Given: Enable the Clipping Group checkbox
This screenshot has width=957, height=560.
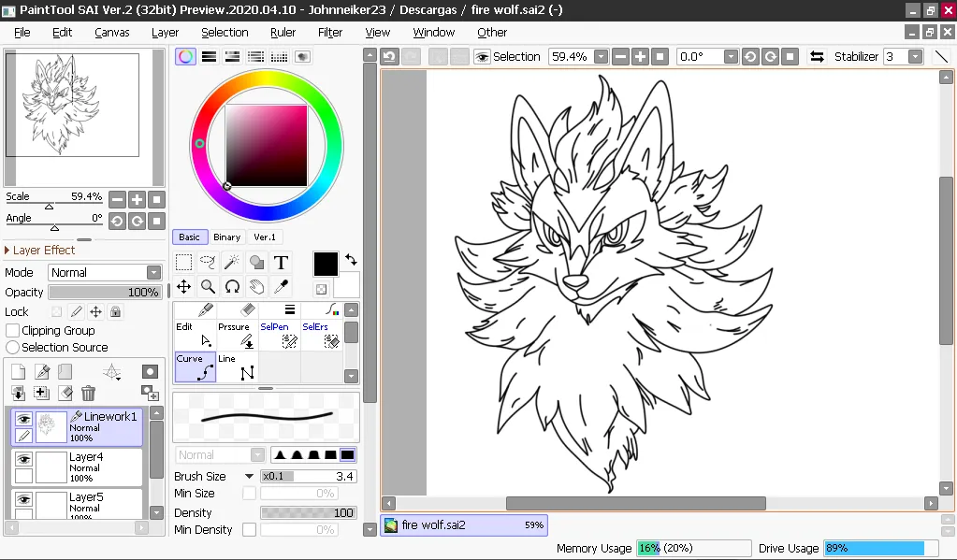Looking at the screenshot, I should (12, 331).
